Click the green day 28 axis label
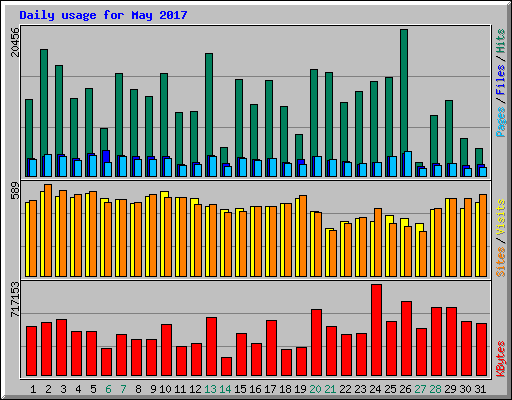 click(435, 389)
